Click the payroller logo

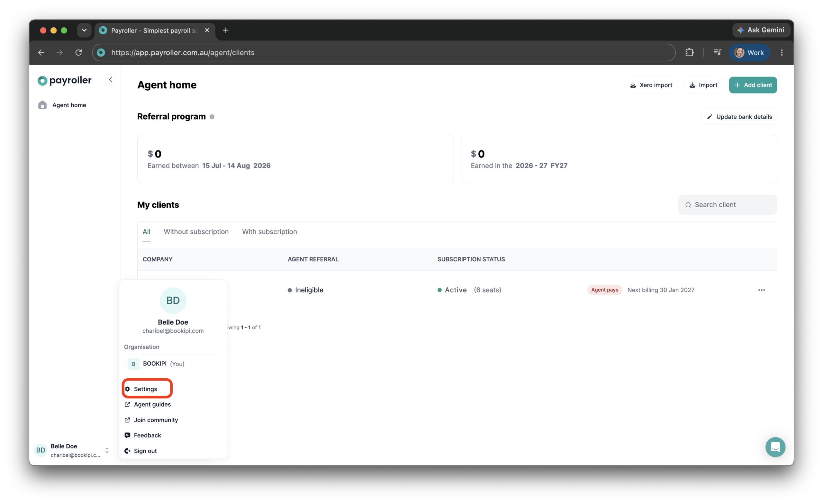coord(65,80)
